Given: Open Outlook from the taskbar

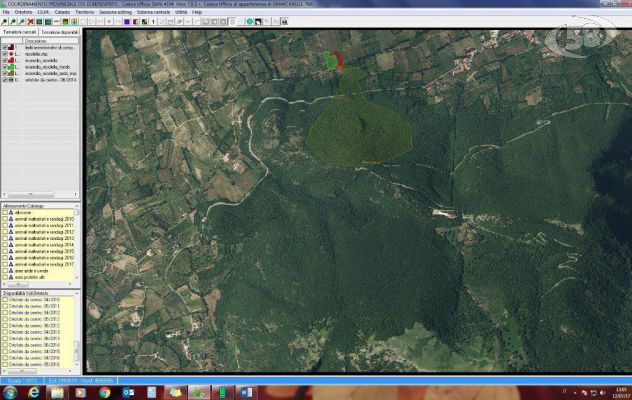Looking at the screenshot, I should pos(128,392).
